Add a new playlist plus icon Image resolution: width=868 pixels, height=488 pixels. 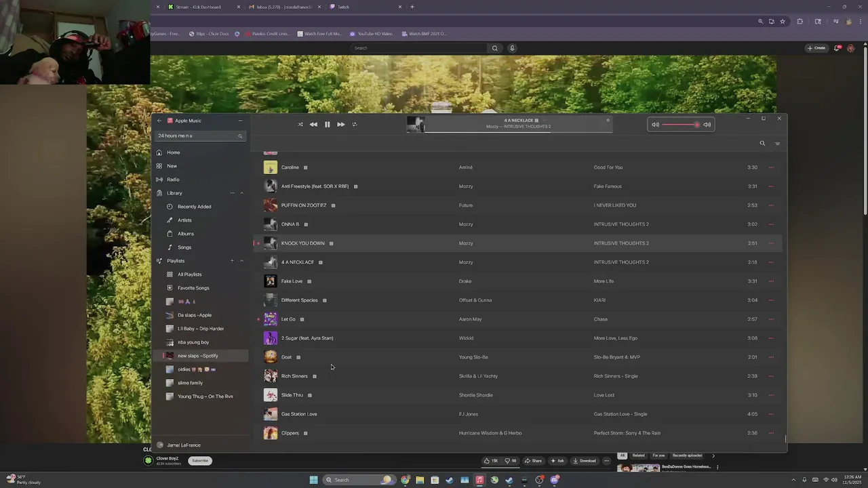pos(232,261)
